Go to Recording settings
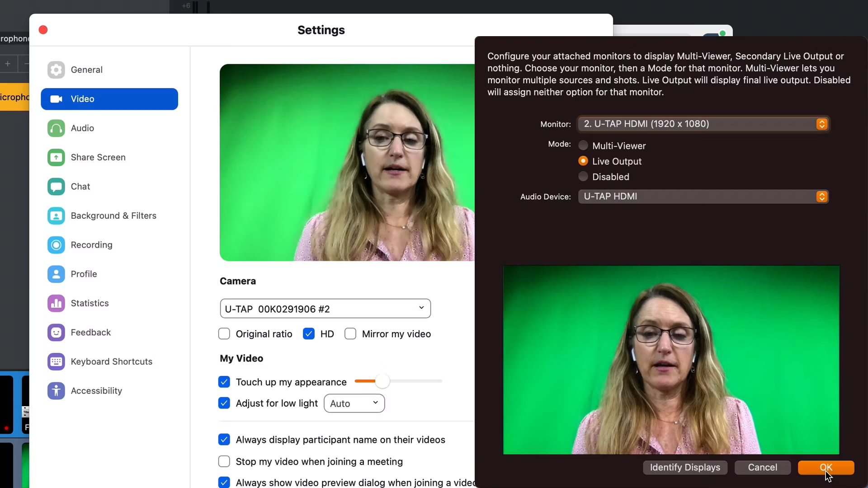The height and width of the screenshot is (488, 868). click(x=109, y=245)
